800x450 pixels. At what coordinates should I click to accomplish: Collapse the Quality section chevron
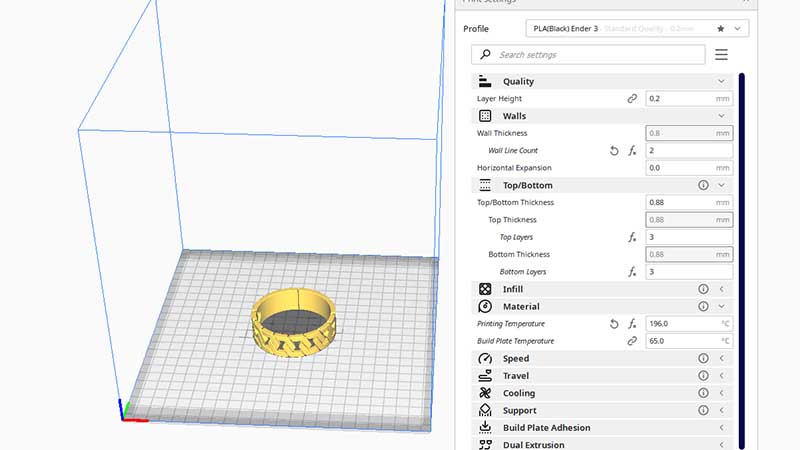pyautogui.click(x=721, y=81)
